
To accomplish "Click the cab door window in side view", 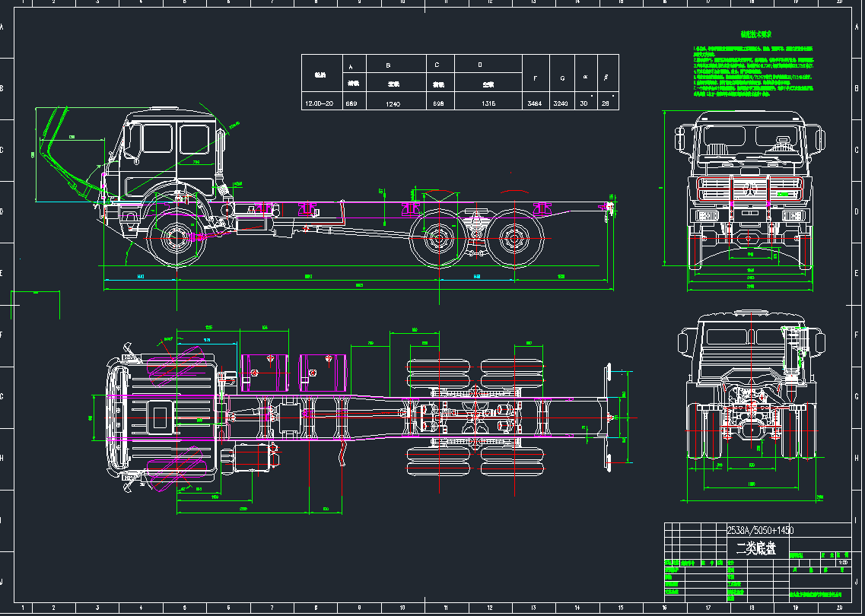I will click(156, 139).
